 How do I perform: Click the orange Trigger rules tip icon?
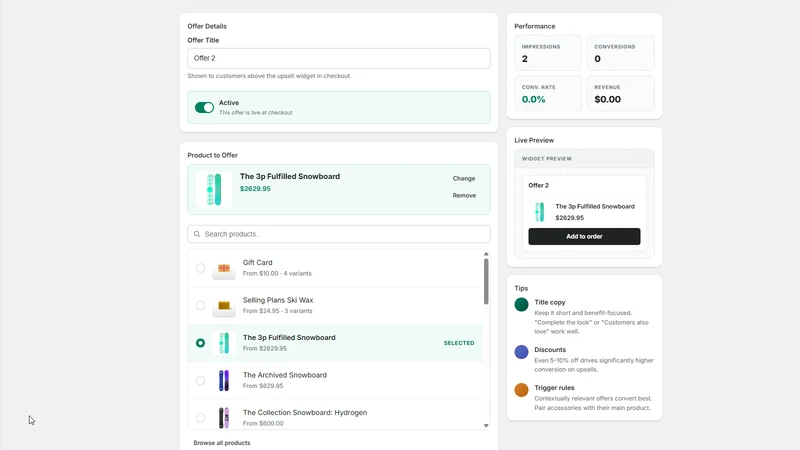(521, 390)
